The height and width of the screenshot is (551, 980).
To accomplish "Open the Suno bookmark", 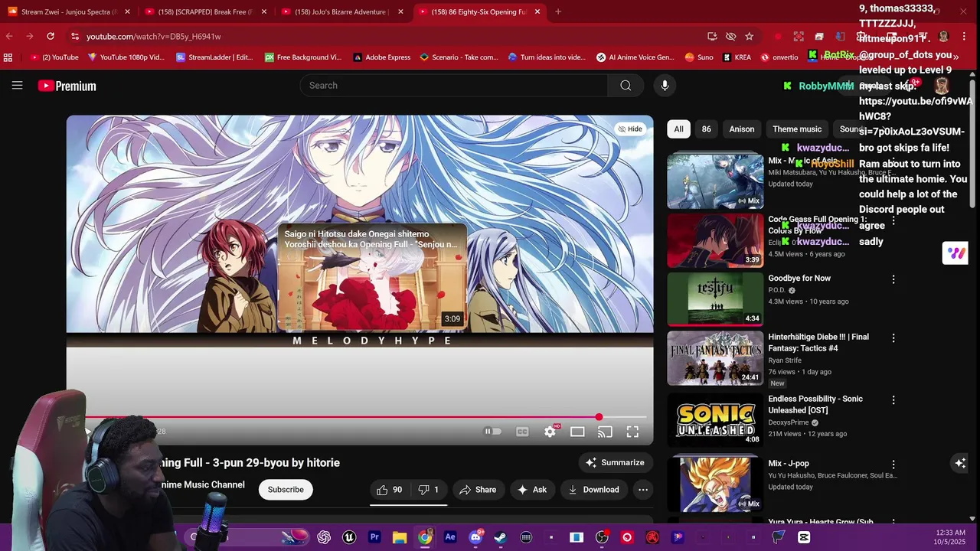I will tap(699, 57).
